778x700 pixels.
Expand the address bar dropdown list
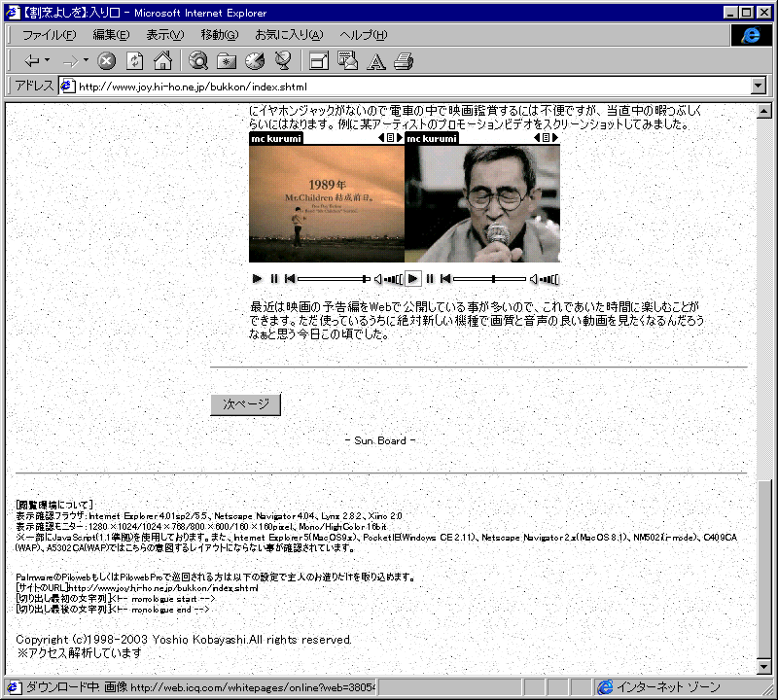tap(759, 87)
